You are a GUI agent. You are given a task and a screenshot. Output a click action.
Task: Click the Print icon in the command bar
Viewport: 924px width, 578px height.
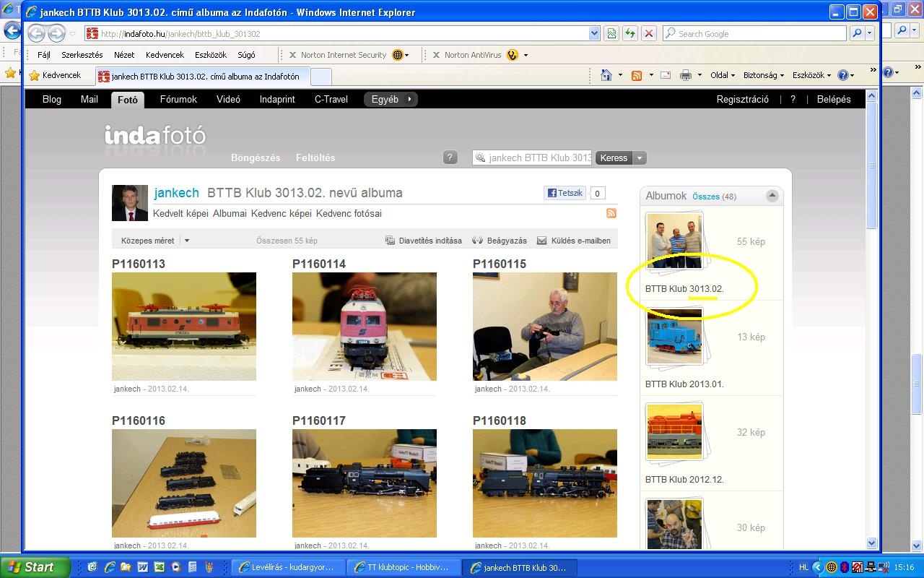click(685, 75)
